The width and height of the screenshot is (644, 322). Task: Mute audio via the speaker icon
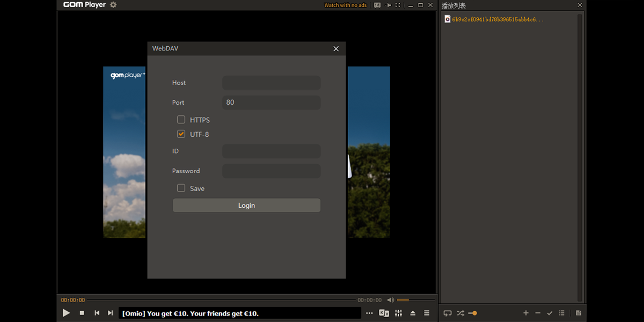(391, 300)
